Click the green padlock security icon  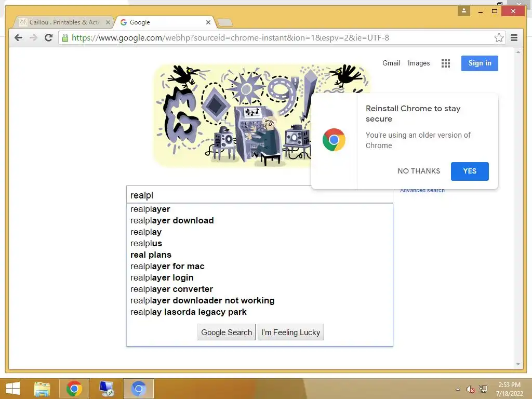coord(65,37)
